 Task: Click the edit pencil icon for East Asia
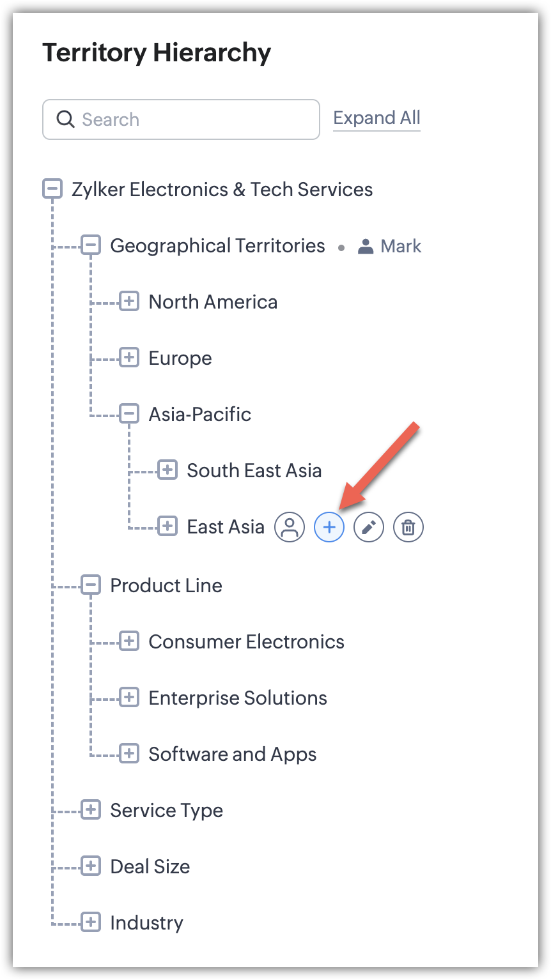(x=369, y=527)
